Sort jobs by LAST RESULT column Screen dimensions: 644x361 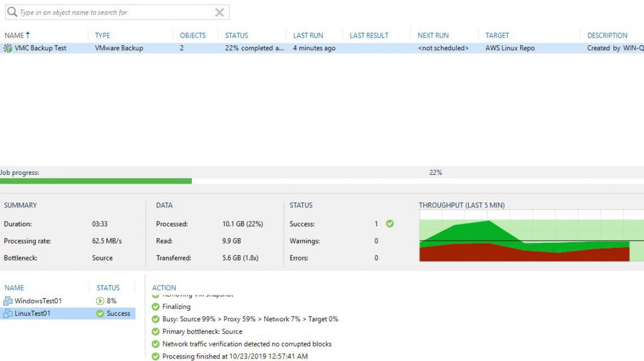[369, 35]
